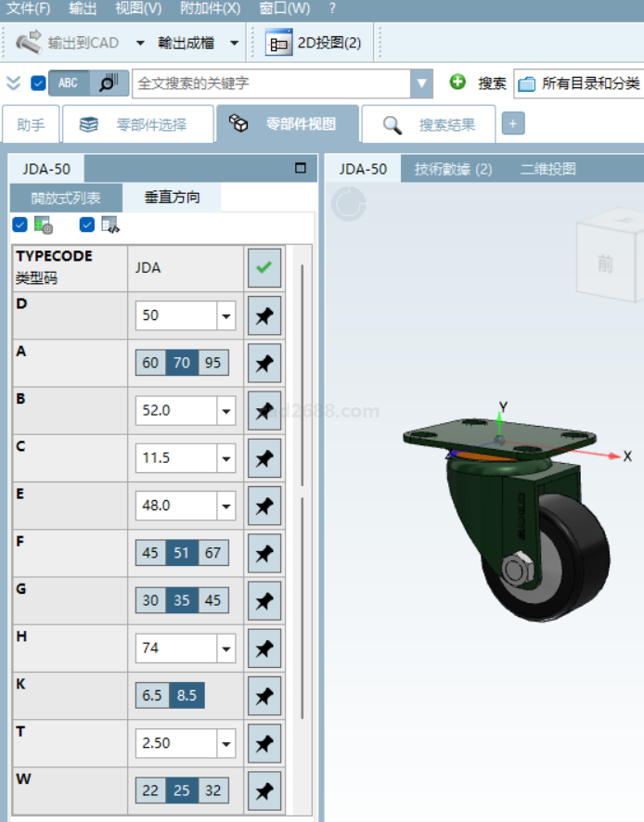Screen dimensions: 644x822
Task: Click the green plus add-search icon
Action: 457,83
